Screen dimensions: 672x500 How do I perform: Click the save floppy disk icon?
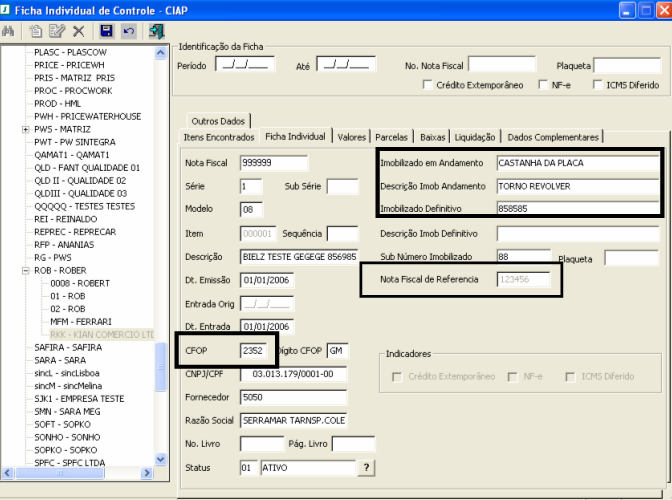[106, 32]
